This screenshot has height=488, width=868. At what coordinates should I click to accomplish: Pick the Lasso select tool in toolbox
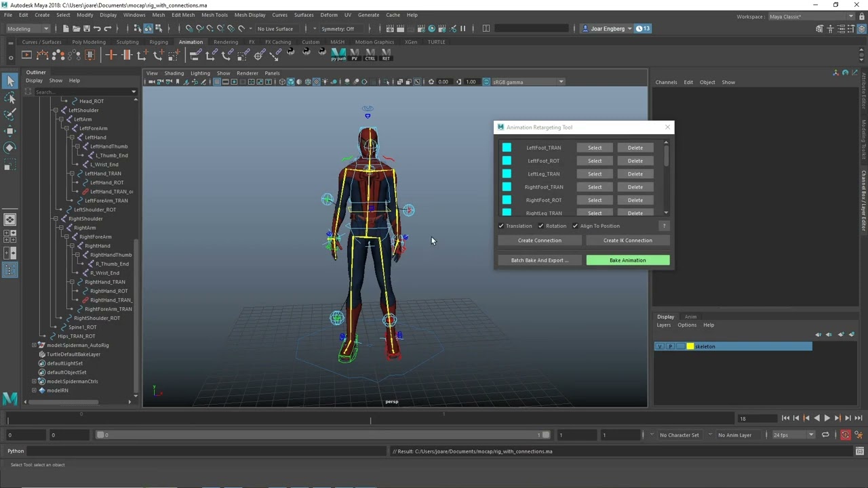[x=10, y=99]
